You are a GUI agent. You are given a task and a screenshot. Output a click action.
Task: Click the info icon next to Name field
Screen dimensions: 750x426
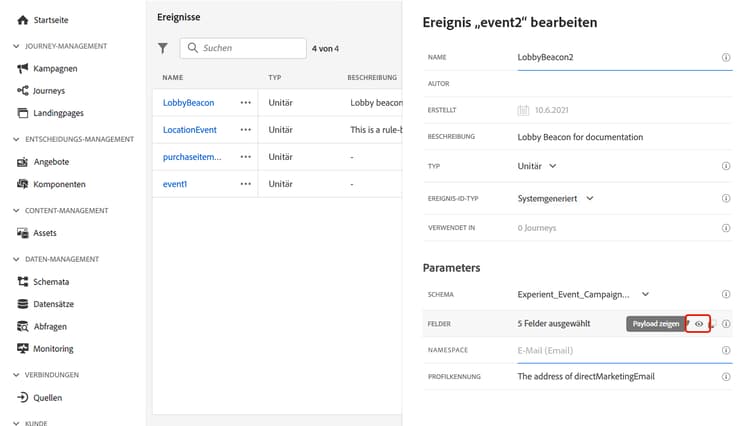tap(726, 57)
